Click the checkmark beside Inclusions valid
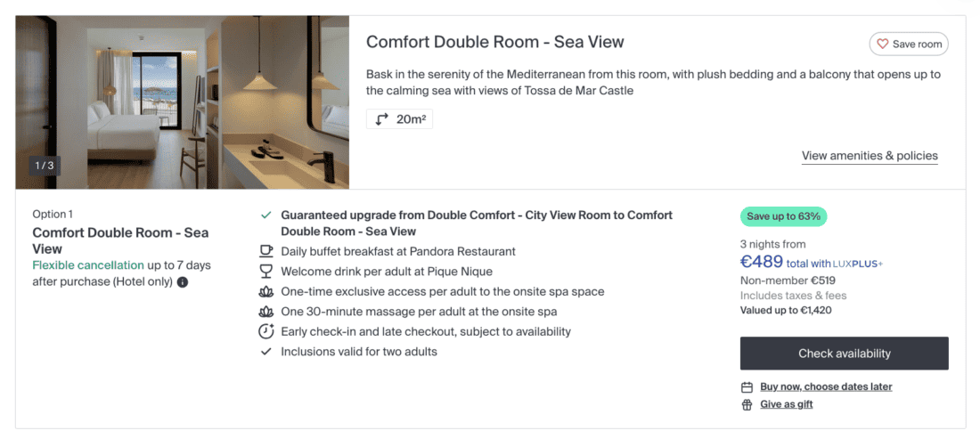The image size is (980, 447). click(265, 352)
